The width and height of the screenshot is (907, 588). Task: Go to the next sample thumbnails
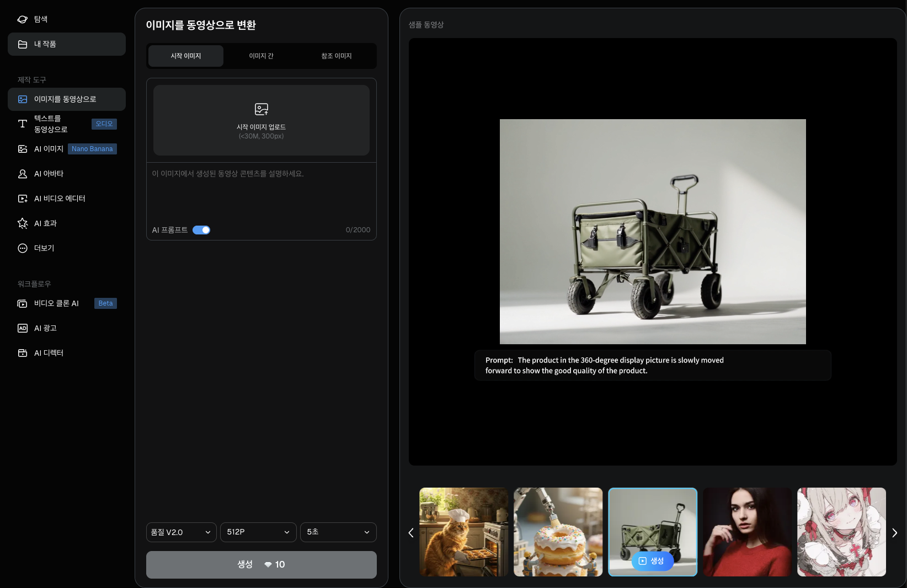click(x=894, y=533)
